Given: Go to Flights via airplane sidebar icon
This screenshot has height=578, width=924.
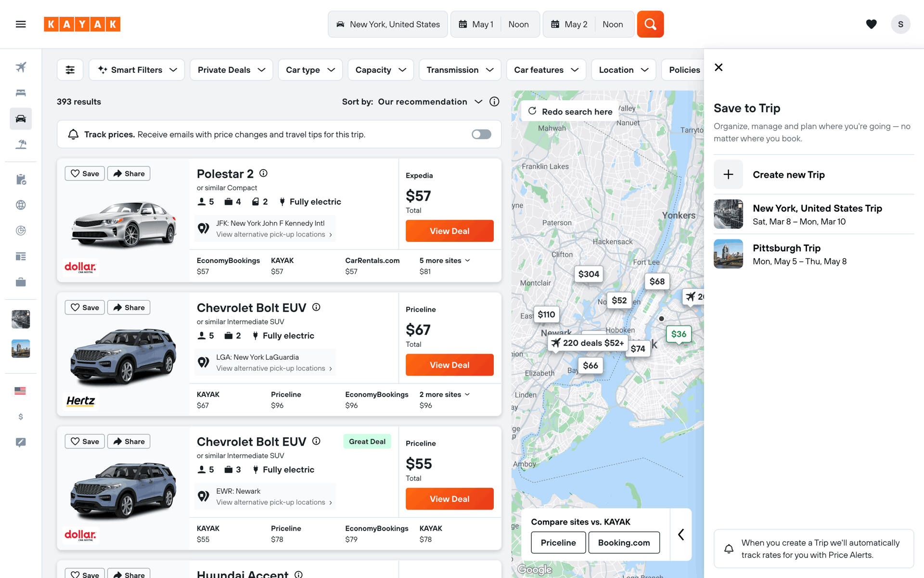Looking at the screenshot, I should pyautogui.click(x=21, y=67).
